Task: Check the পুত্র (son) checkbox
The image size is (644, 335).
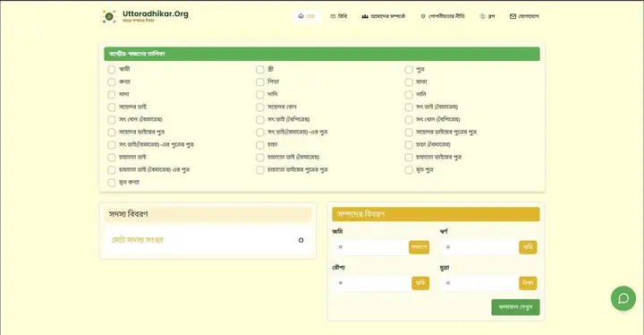Action: click(409, 70)
